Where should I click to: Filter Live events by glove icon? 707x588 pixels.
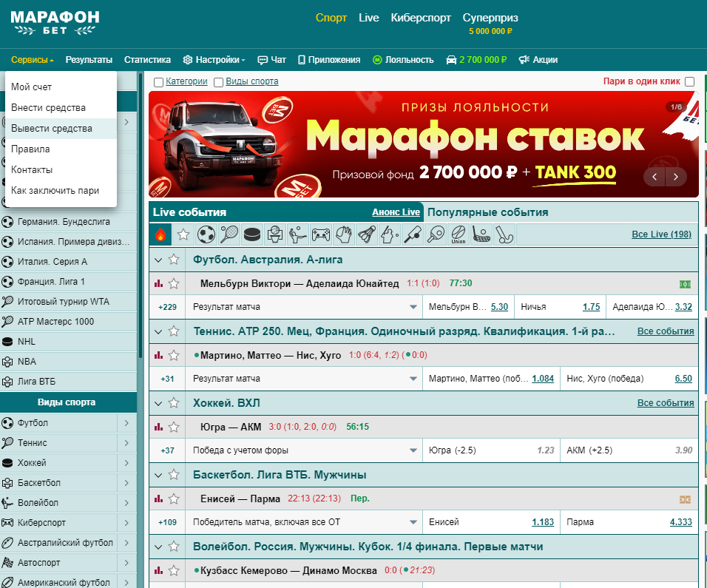coord(344,234)
